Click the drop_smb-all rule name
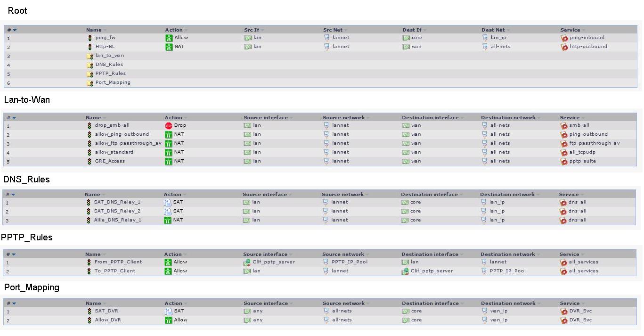Viewport: 644px width, 336px height. pyautogui.click(x=112, y=125)
